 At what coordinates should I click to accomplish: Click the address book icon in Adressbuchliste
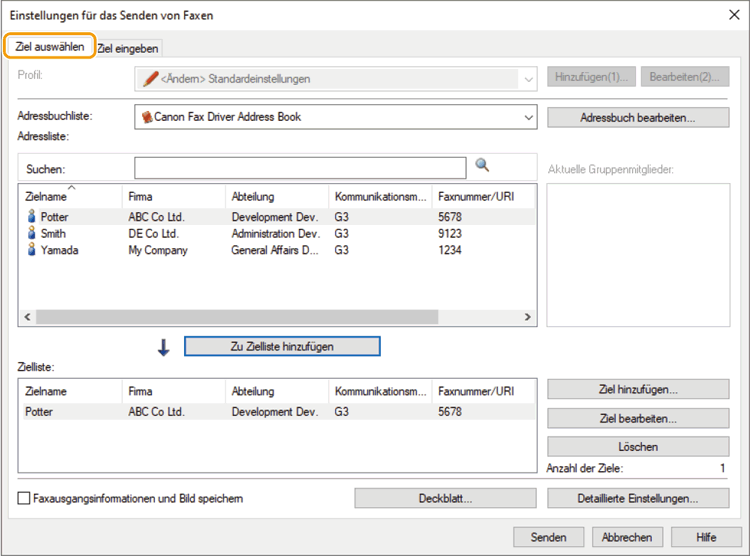pos(147,117)
